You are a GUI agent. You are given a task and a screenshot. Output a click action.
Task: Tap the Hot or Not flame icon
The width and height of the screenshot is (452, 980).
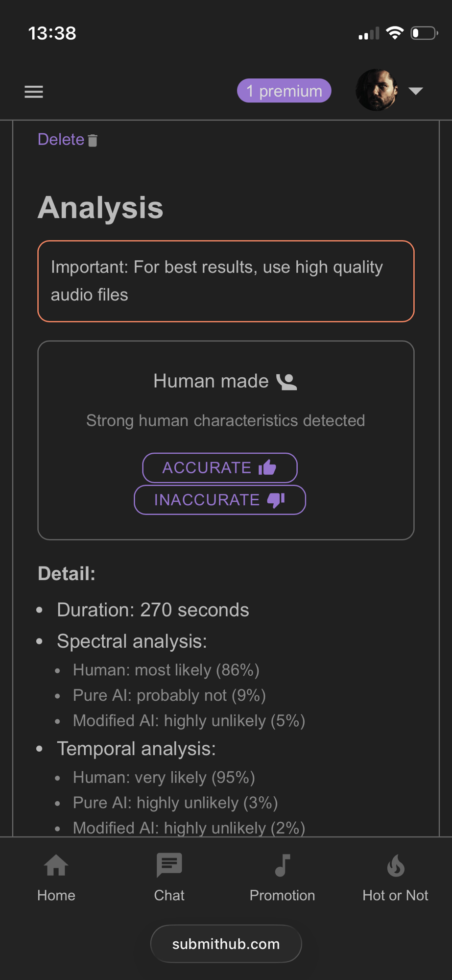pyautogui.click(x=395, y=865)
